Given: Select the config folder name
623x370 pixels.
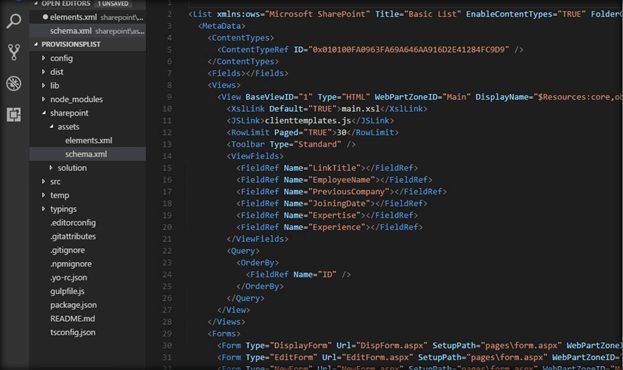Looking at the screenshot, I should point(62,58).
